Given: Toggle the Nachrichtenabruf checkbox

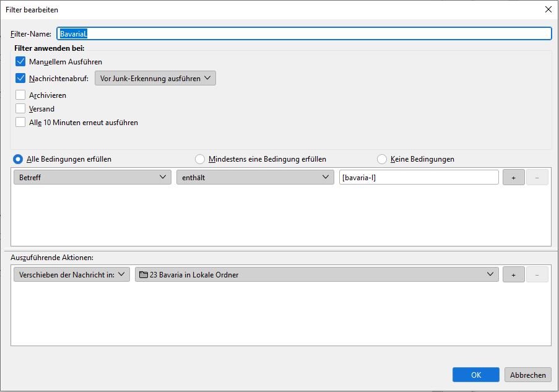Looking at the screenshot, I should [x=20, y=79].
